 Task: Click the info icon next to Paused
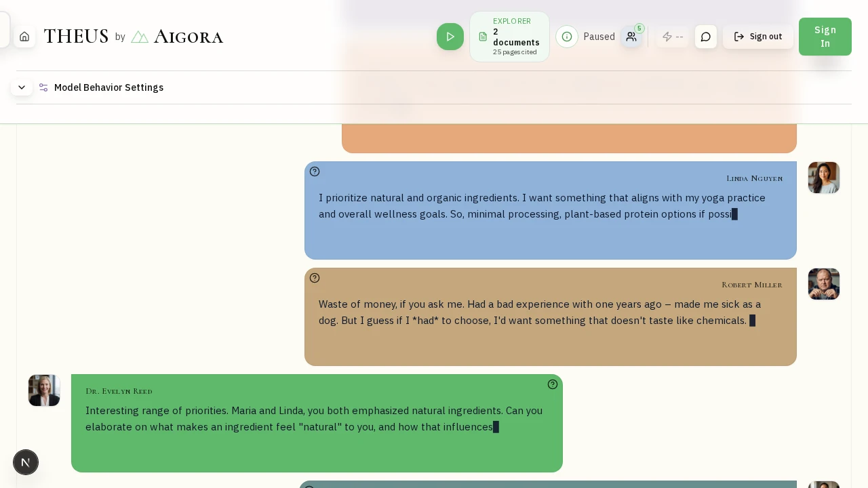point(567,37)
